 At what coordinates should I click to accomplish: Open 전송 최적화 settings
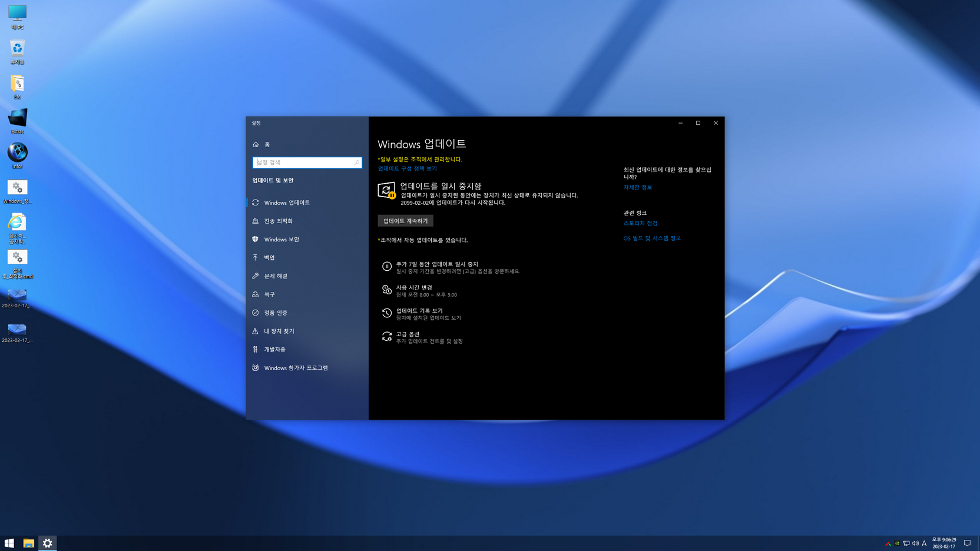pyautogui.click(x=307, y=221)
